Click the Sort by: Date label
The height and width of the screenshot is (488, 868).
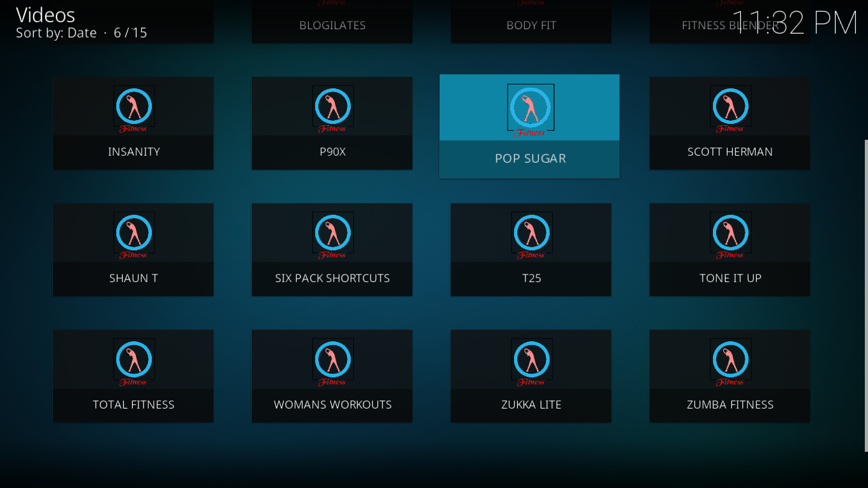point(56,33)
